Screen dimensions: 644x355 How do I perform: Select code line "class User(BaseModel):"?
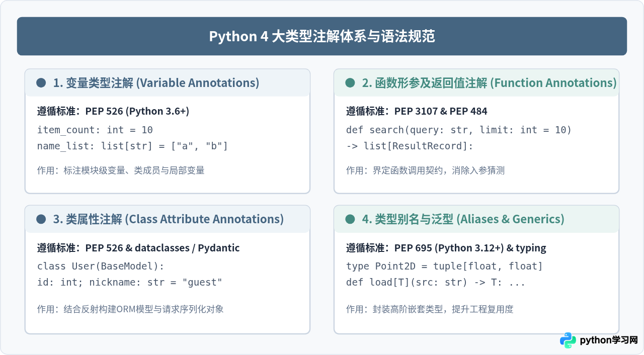[101, 267]
